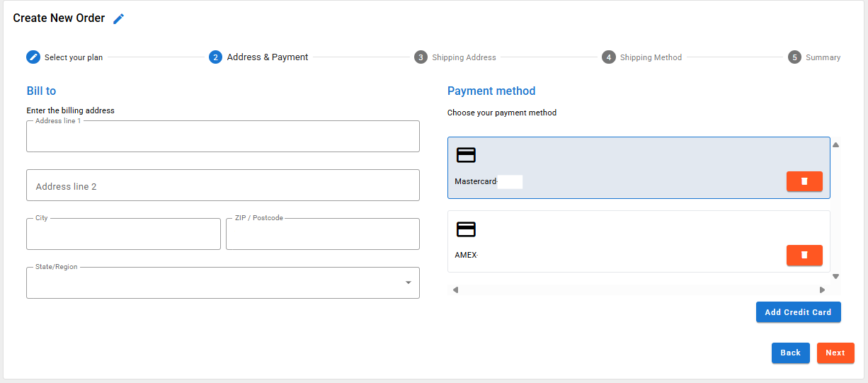The image size is (868, 383).
Task: Click the Select your plan step icon
Action: (33, 57)
